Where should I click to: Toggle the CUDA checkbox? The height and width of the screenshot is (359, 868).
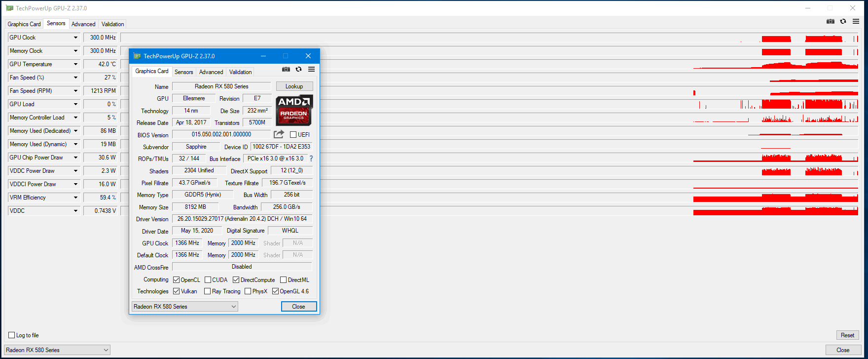208,279
